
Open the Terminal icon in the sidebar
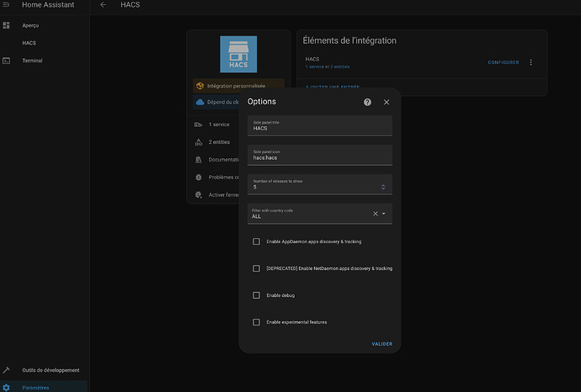(6, 61)
